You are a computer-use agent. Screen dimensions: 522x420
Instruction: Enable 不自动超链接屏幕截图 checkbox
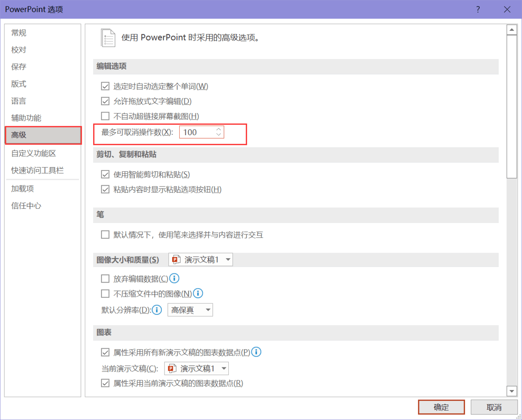pyautogui.click(x=105, y=116)
